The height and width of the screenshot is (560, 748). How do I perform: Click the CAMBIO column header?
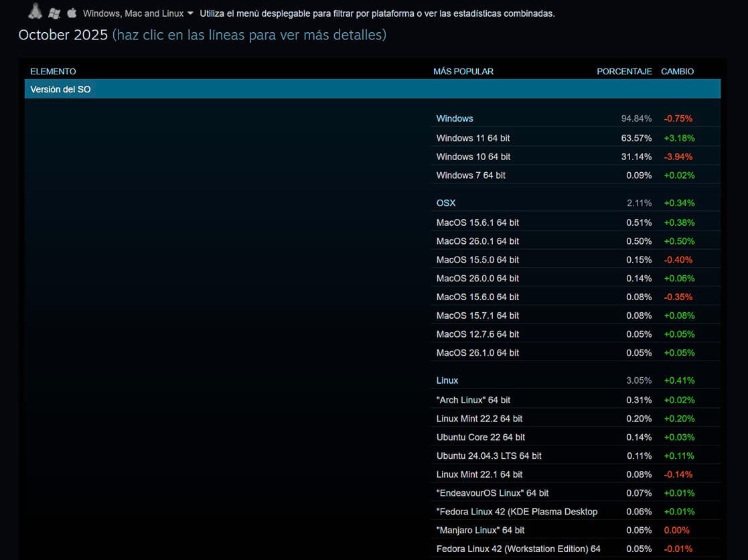click(677, 71)
